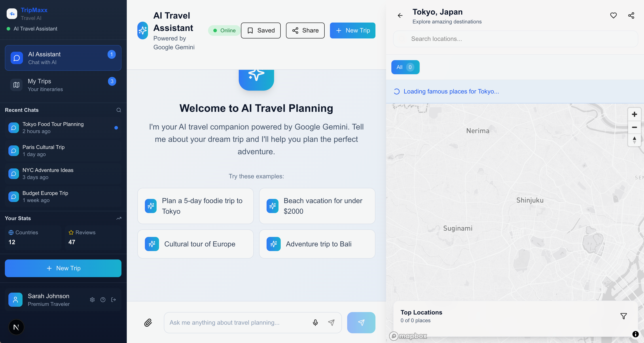Select AI Assistant in the sidebar

tap(63, 58)
